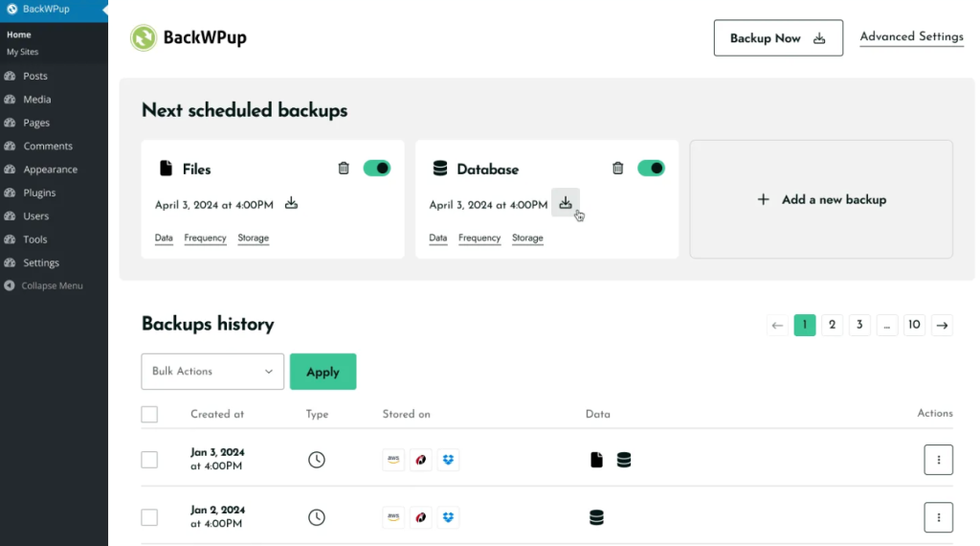This screenshot has height=546, width=980.
Task: Click current page 1 in pagination
Action: (x=805, y=325)
